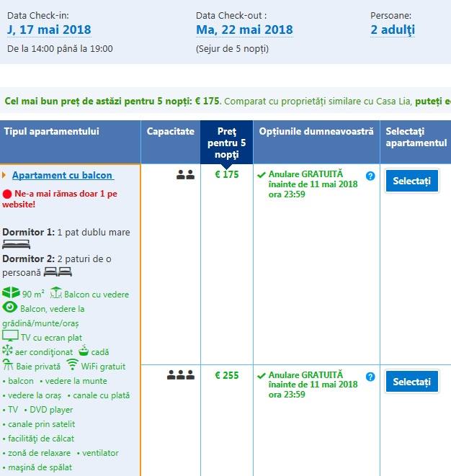Click the two-person capacity icon
The width and height of the screenshot is (451, 476).
(x=185, y=174)
